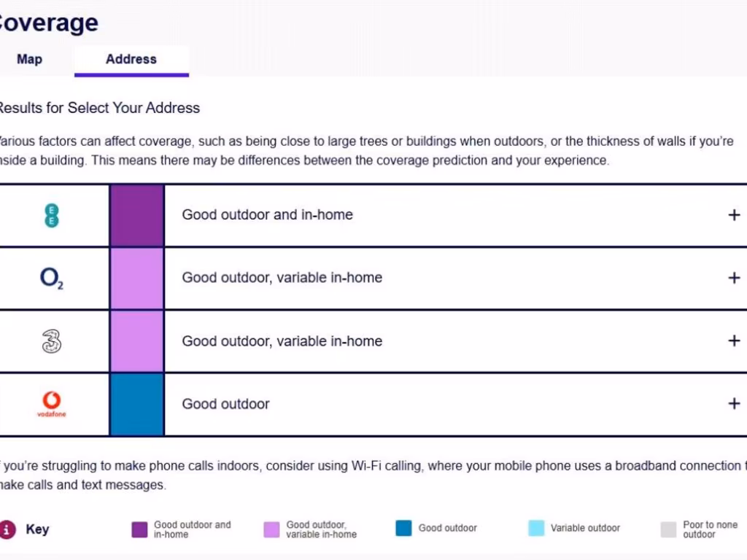The image size is (747, 560).
Task: Expand the EE coverage details
Action: tap(734, 215)
